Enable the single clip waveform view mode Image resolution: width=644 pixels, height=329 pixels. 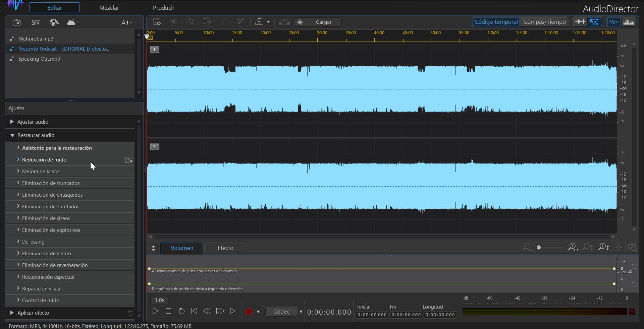[x=579, y=21]
